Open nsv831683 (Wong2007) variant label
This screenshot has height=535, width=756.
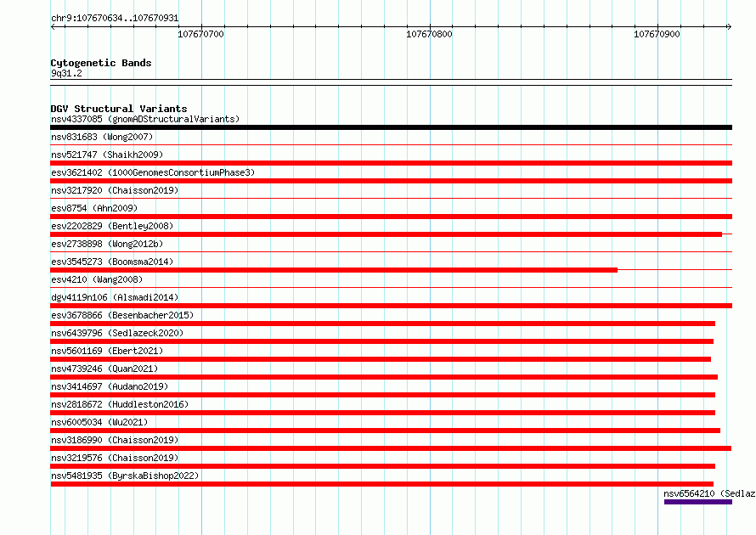tap(102, 137)
